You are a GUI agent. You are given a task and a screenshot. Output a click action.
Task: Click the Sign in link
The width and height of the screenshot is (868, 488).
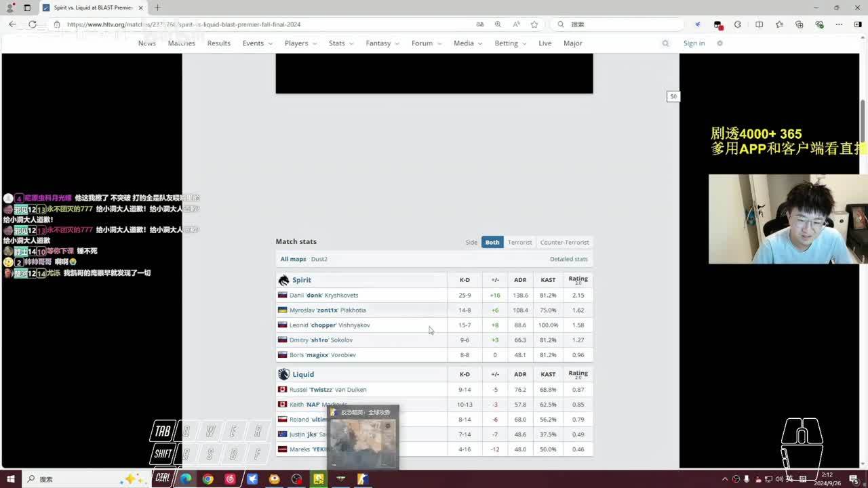click(694, 43)
